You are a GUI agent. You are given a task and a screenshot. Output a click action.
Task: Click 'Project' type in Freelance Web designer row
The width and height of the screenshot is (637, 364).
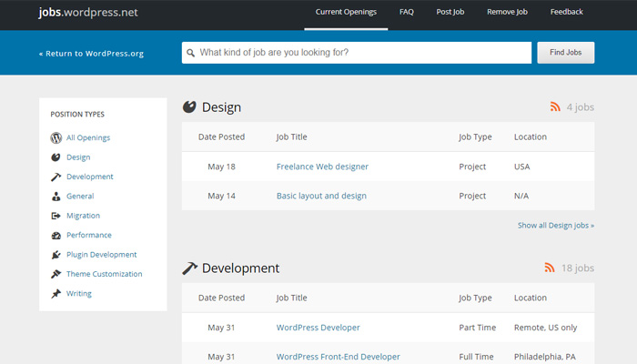point(472,167)
